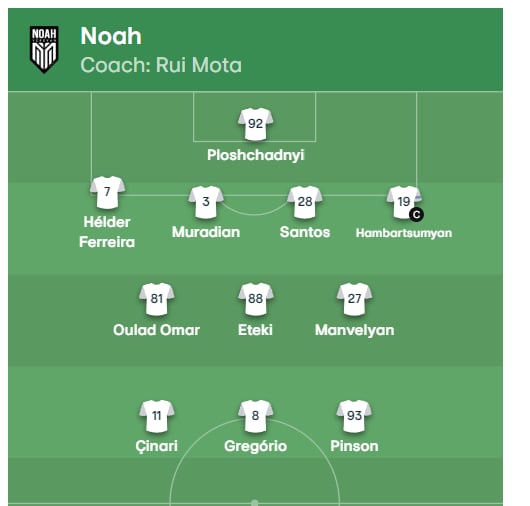Open Ploshchadnyi player name
The width and height of the screenshot is (530, 506).
click(x=256, y=155)
